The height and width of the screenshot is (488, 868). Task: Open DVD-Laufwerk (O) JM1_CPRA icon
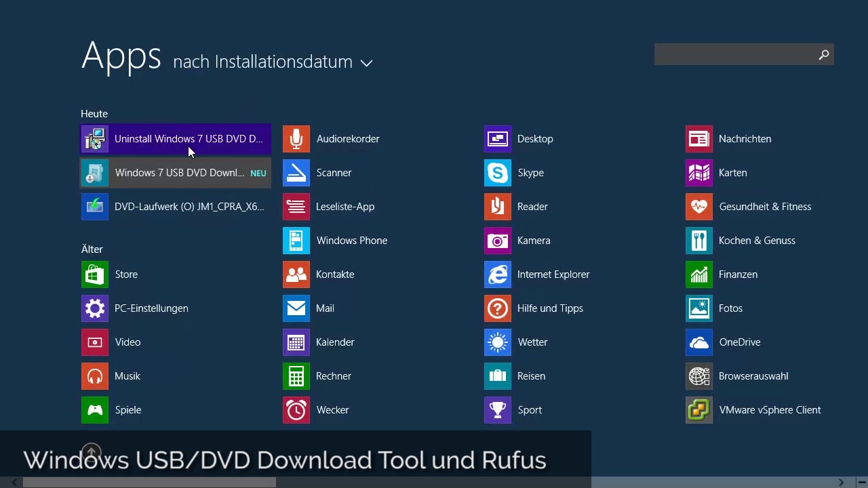pyautogui.click(x=95, y=207)
